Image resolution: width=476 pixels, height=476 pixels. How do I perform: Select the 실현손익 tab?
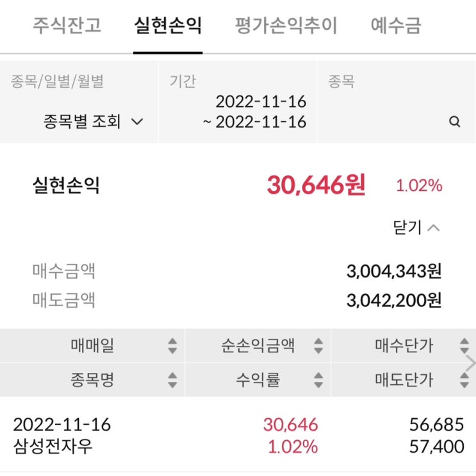(168, 26)
